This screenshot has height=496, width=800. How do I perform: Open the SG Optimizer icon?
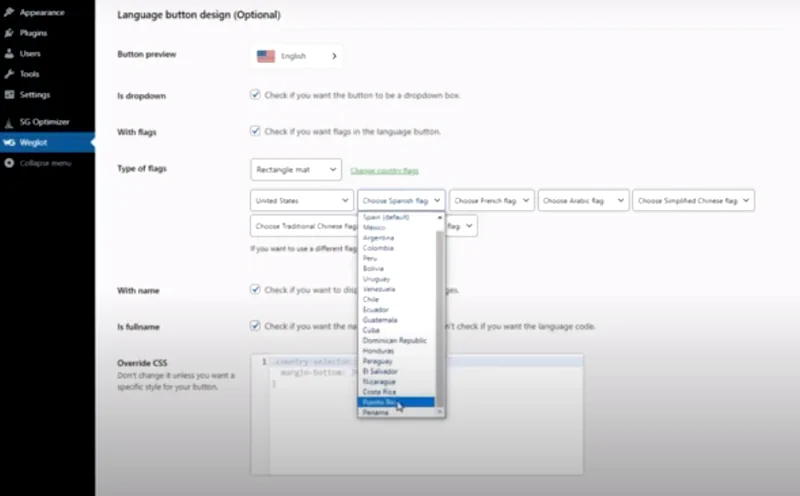[9, 122]
